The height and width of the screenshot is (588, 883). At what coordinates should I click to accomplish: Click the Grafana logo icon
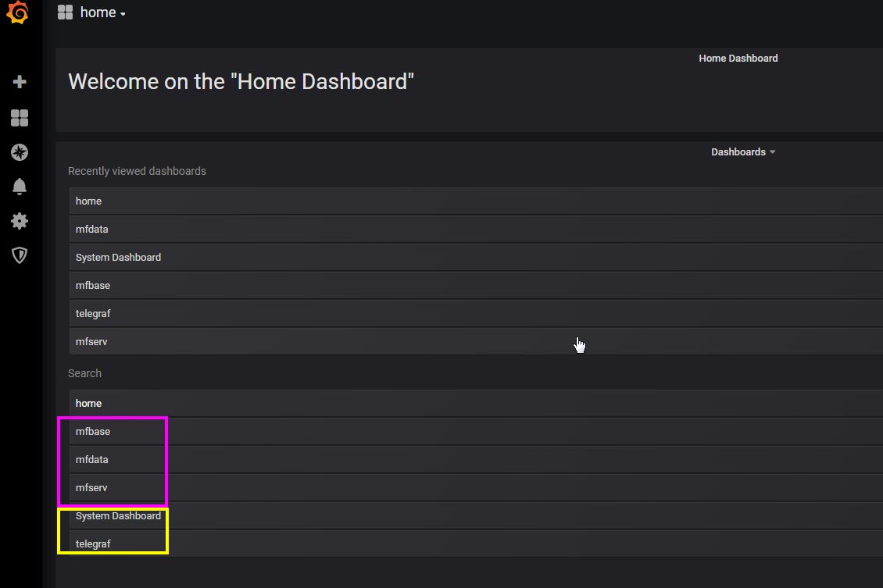pos(17,12)
